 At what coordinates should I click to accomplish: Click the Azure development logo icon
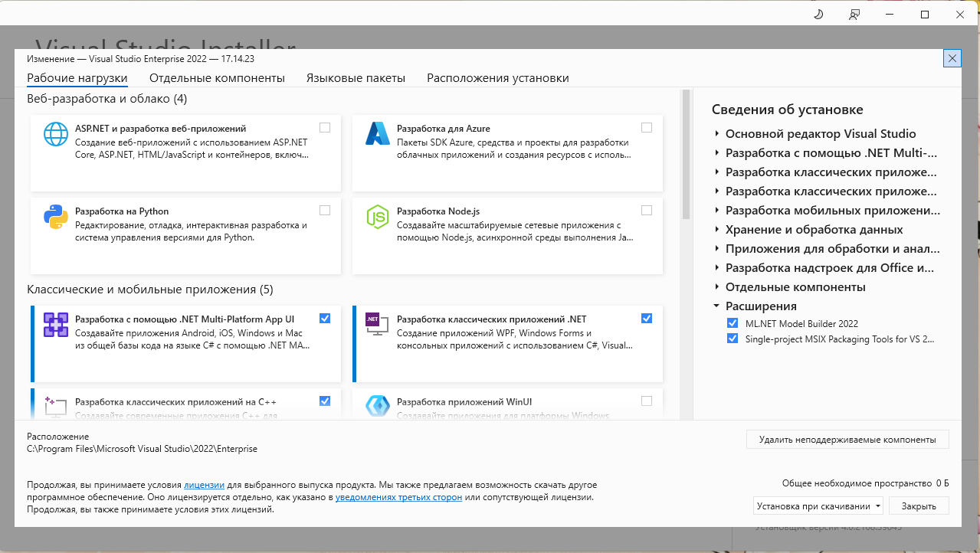[378, 134]
